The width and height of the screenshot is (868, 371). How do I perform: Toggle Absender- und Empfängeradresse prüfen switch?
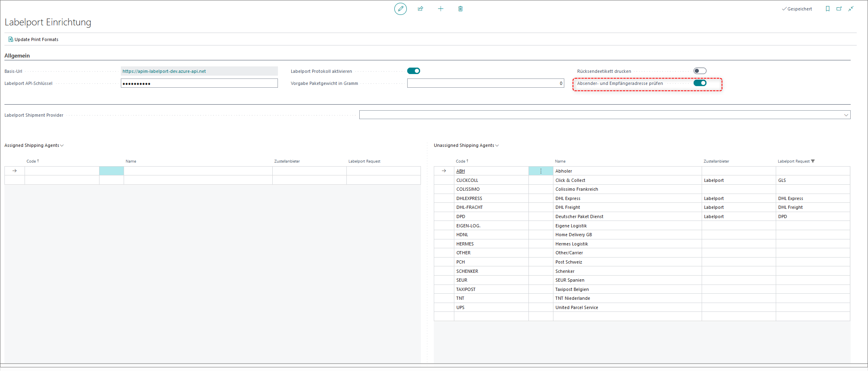tap(700, 83)
